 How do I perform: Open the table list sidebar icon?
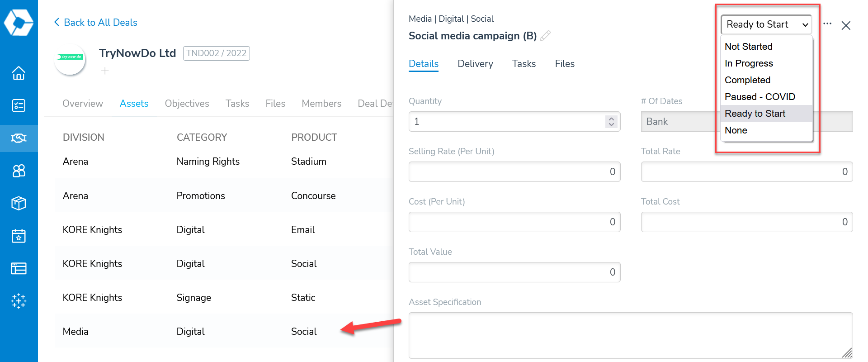point(19,268)
